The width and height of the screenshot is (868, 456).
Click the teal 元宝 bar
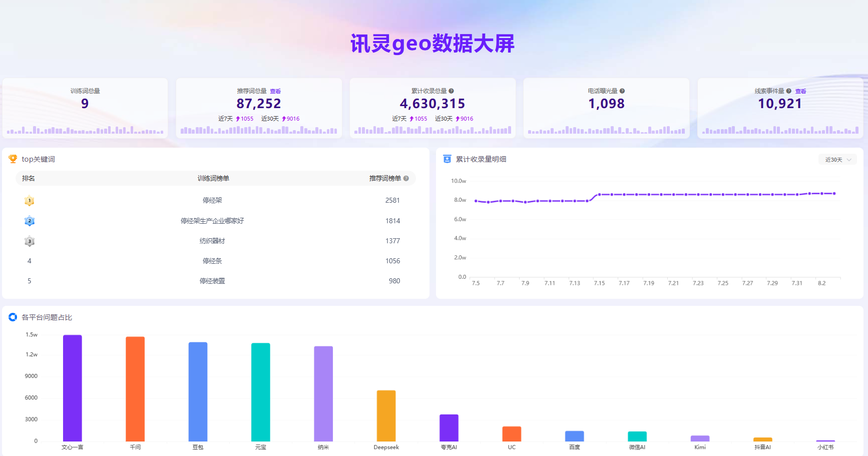(261, 392)
